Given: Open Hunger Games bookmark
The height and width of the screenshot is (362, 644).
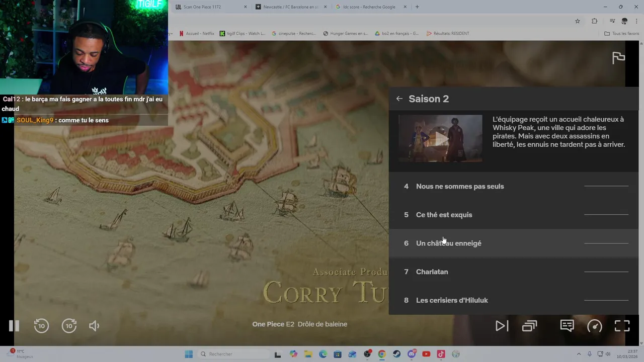Looking at the screenshot, I should 346,34.
